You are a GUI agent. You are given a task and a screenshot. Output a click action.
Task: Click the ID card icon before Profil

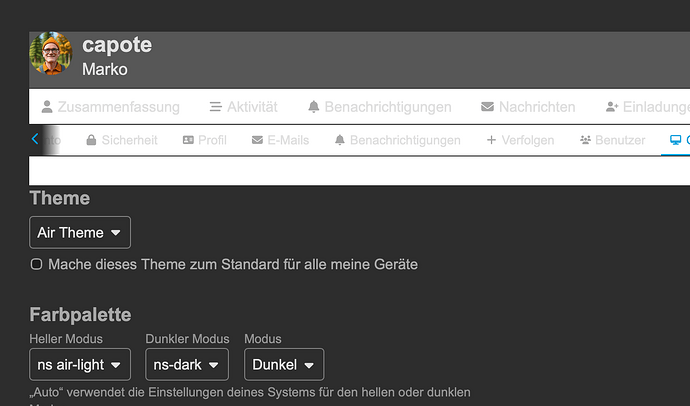click(188, 140)
